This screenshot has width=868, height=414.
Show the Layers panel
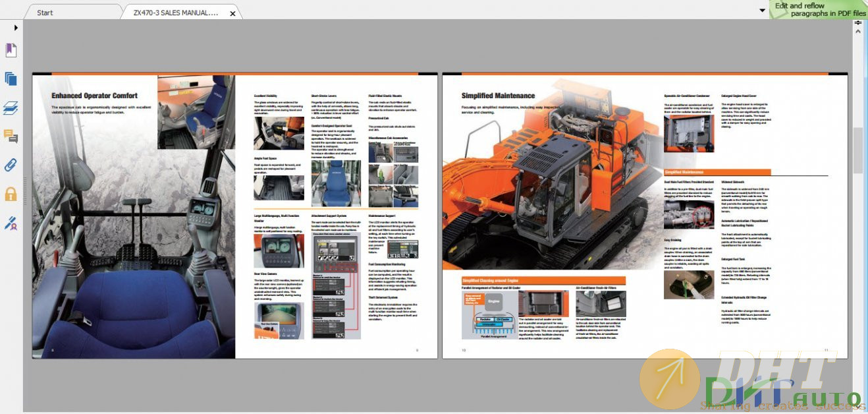tap(11, 107)
